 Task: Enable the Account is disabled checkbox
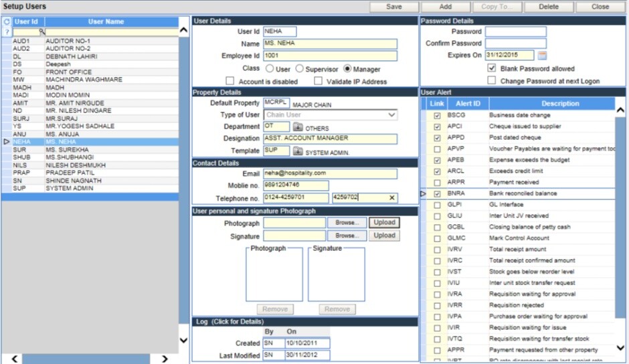tap(230, 81)
